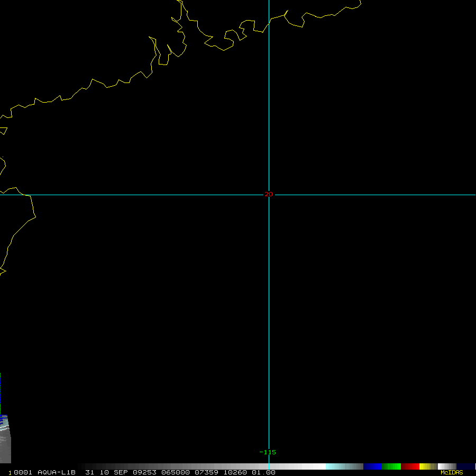Click the 09253 Julian date value
Viewport: 476px width, 476px height.
[x=144, y=472]
